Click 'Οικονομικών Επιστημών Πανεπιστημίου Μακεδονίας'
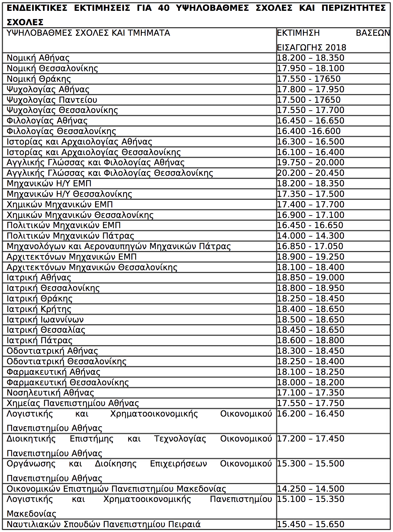The width and height of the screenshot is (393, 532). click(116, 489)
